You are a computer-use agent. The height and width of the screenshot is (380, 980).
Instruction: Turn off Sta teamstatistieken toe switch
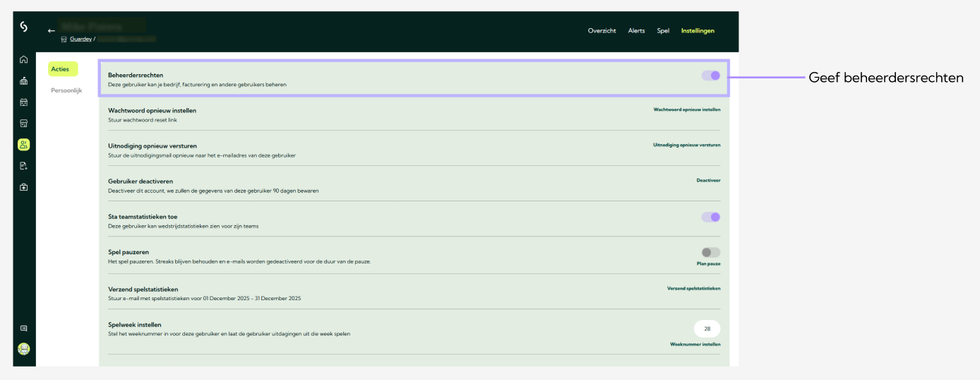pyautogui.click(x=710, y=217)
